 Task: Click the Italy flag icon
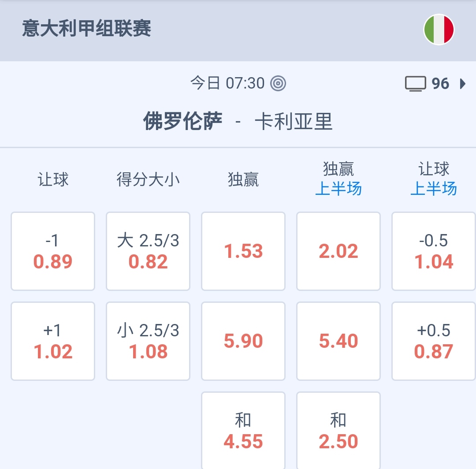tap(439, 30)
